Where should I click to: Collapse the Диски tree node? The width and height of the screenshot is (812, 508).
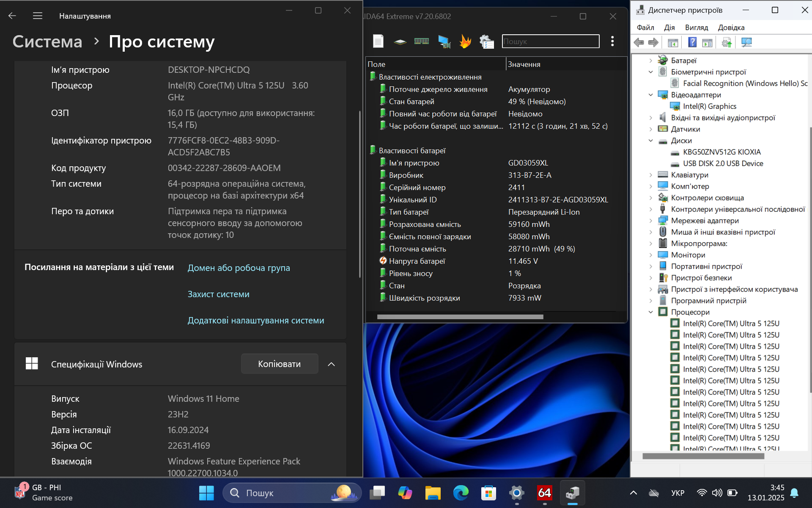tap(650, 141)
